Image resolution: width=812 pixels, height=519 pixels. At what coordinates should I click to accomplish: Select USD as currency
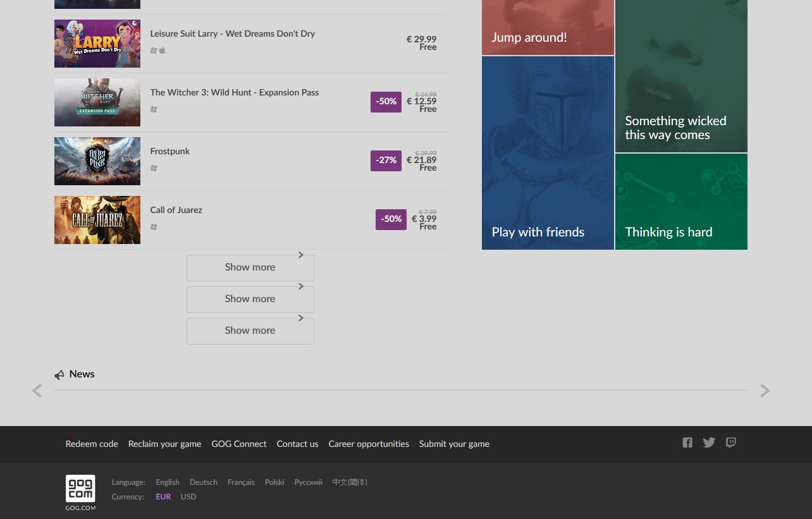pyautogui.click(x=188, y=497)
